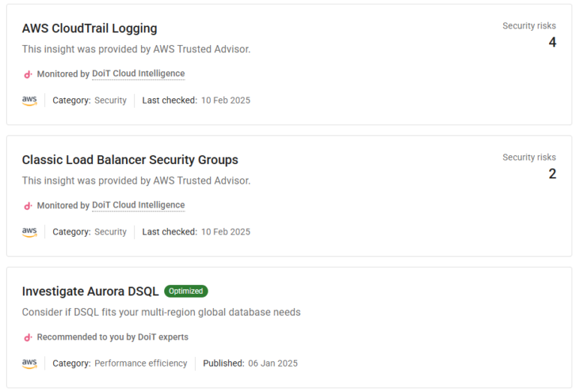
Task: Click the AWS logo in the CloudTrail Logging card
Action: 29,100
